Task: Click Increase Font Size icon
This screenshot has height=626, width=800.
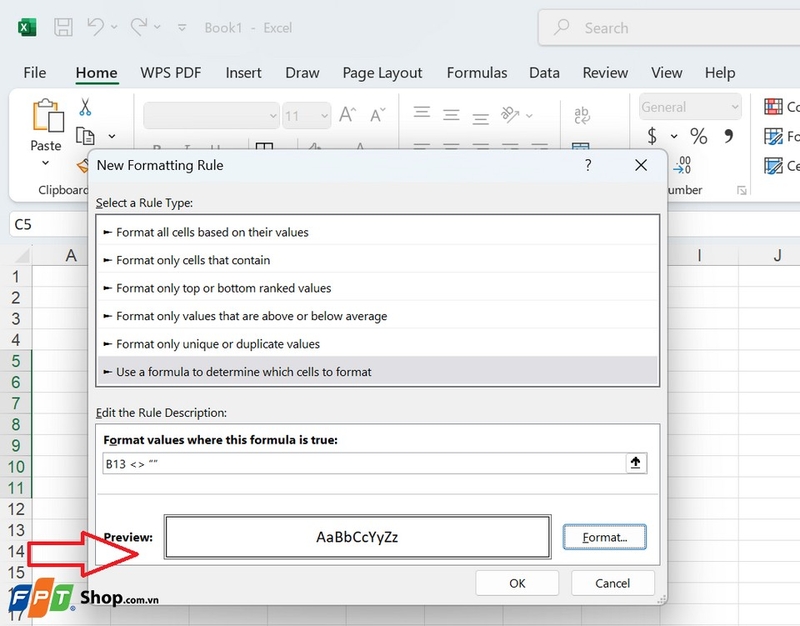Action: click(348, 115)
